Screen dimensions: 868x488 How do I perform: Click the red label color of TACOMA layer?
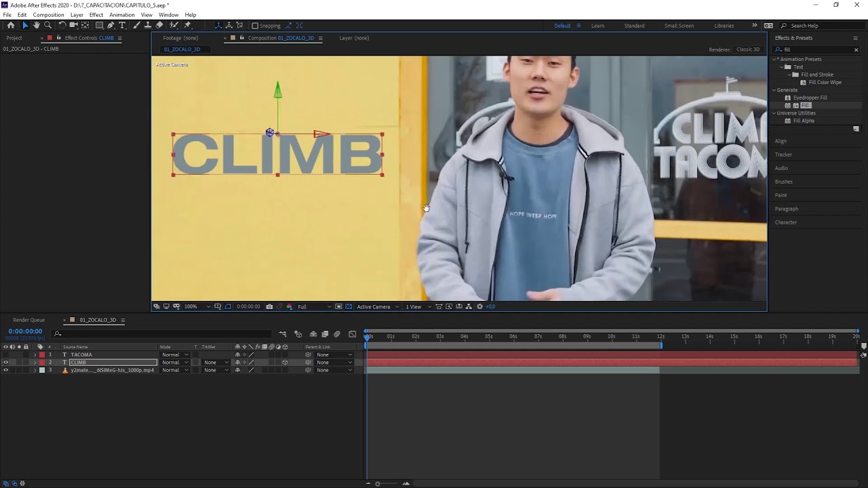coord(42,354)
